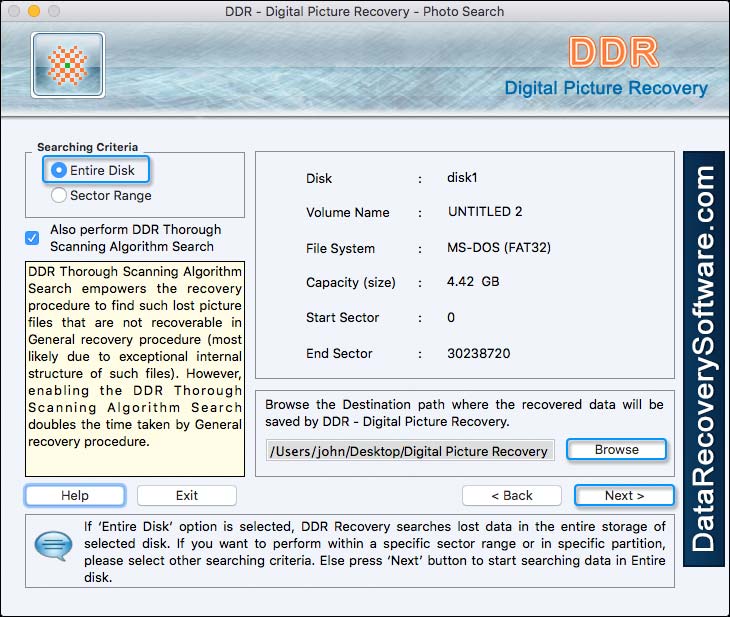Open Help
Viewport: 730px width, 617px height.
click(x=75, y=496)
